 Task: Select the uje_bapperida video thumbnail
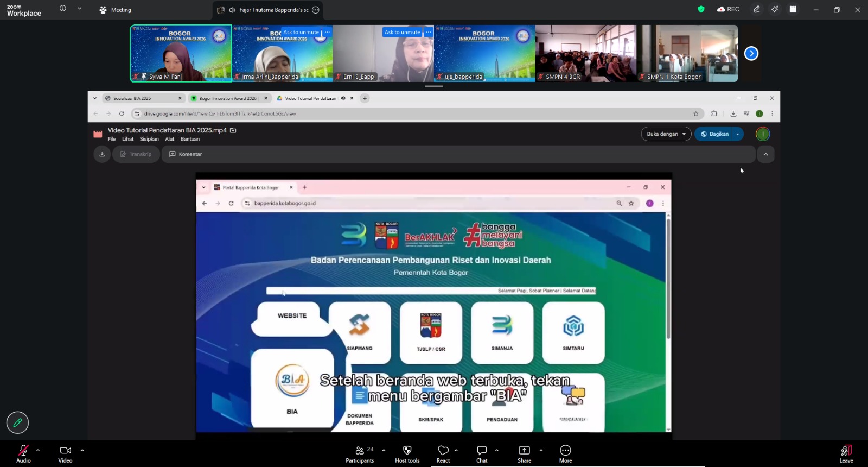(484, 53)
